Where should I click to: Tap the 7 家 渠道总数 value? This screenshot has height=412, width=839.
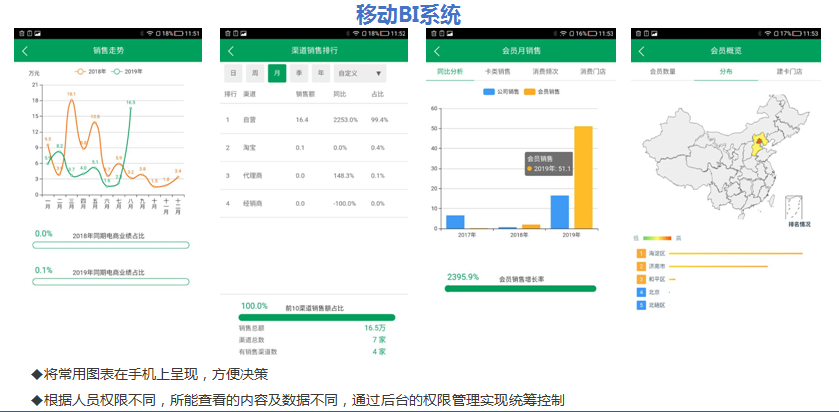379,340
